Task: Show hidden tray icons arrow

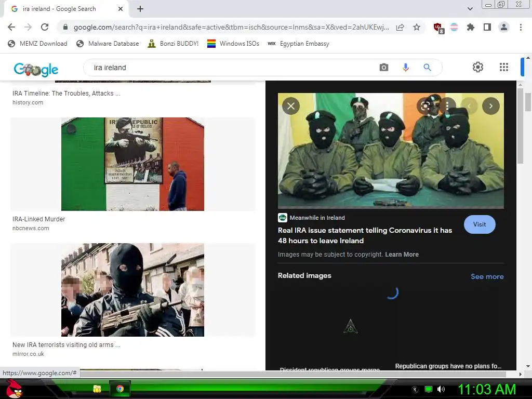Action: pyautogui.click(x=415, y=390)
